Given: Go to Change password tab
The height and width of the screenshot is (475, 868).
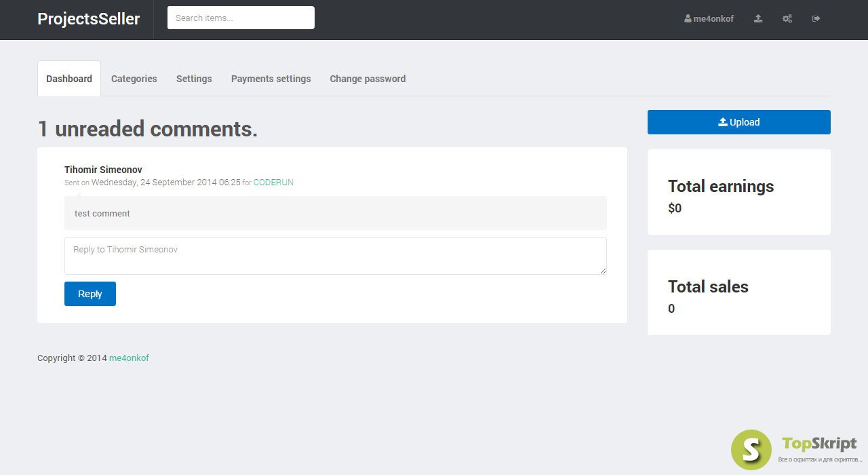Looking at the screenshot, I should tap(368, 79).
